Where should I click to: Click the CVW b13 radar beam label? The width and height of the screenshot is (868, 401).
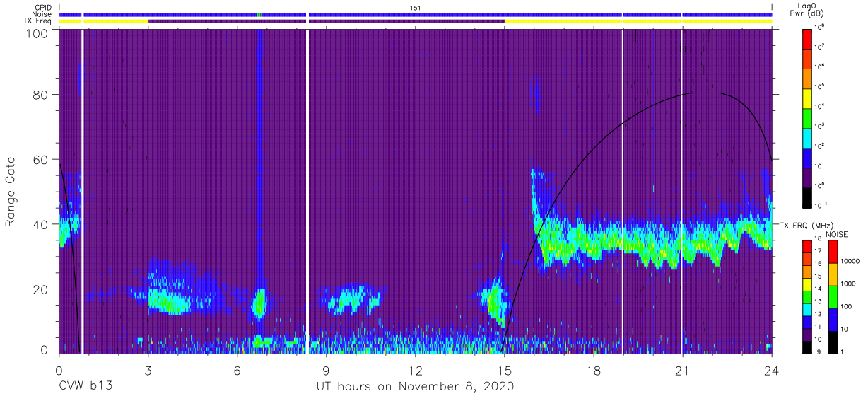86,386
